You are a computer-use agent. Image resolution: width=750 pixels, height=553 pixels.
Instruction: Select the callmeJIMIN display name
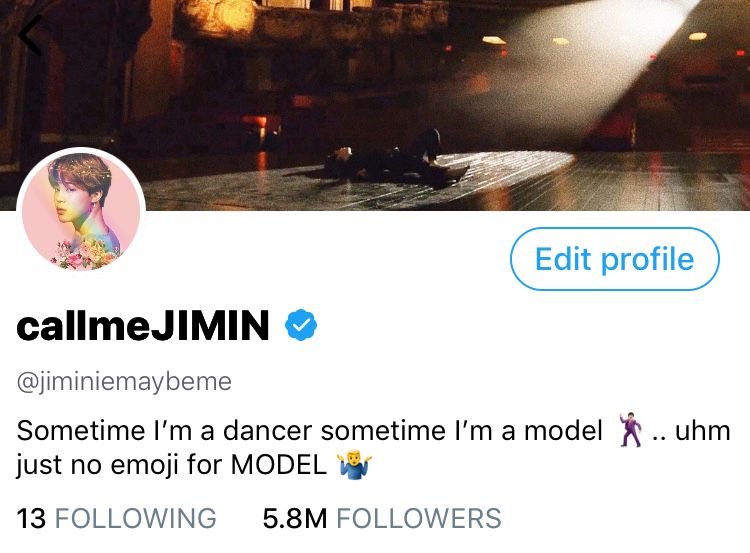[143, 325]
